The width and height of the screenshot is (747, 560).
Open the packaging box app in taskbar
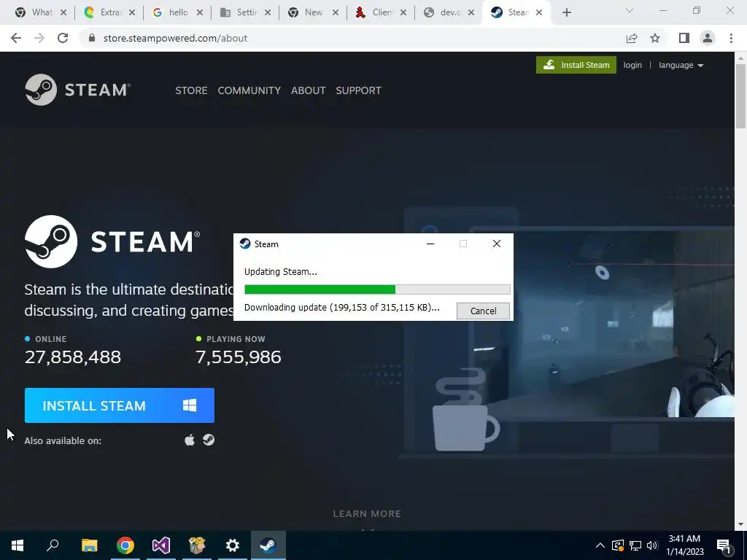[x=197, y=545]
